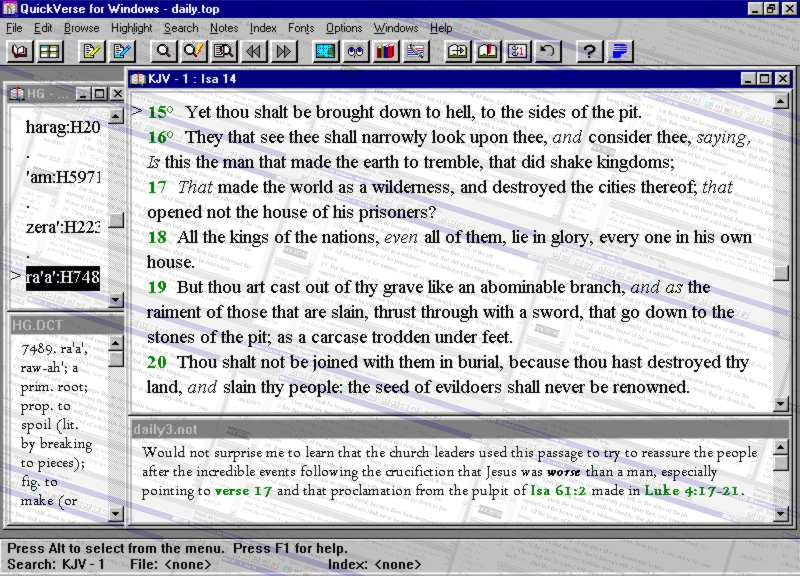
Task: Click the page-with-magnifier search icon
Action: tap(223, 52)
